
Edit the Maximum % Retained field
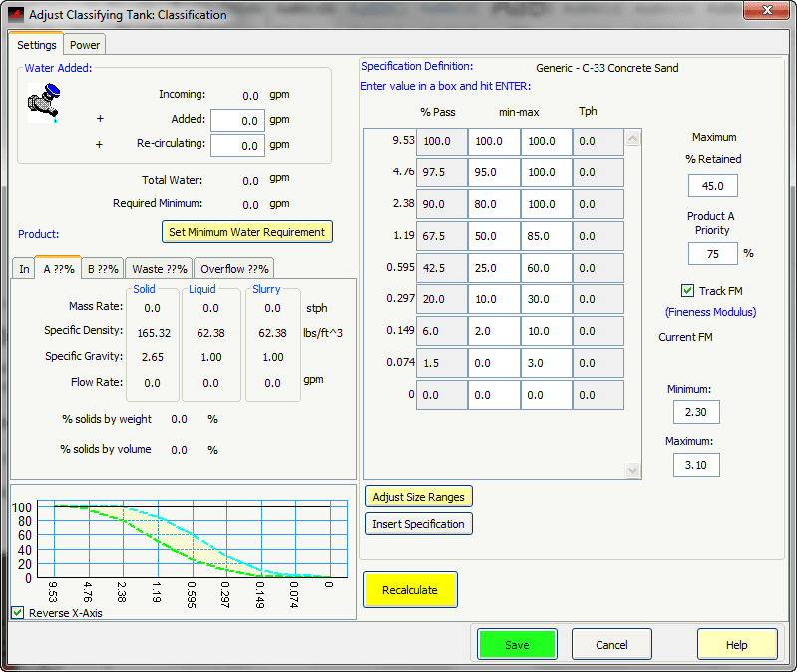[x=712, y=186]
